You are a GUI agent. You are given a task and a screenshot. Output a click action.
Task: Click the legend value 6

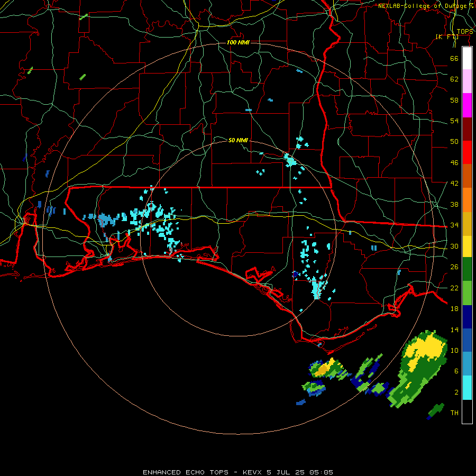[456, 371]
